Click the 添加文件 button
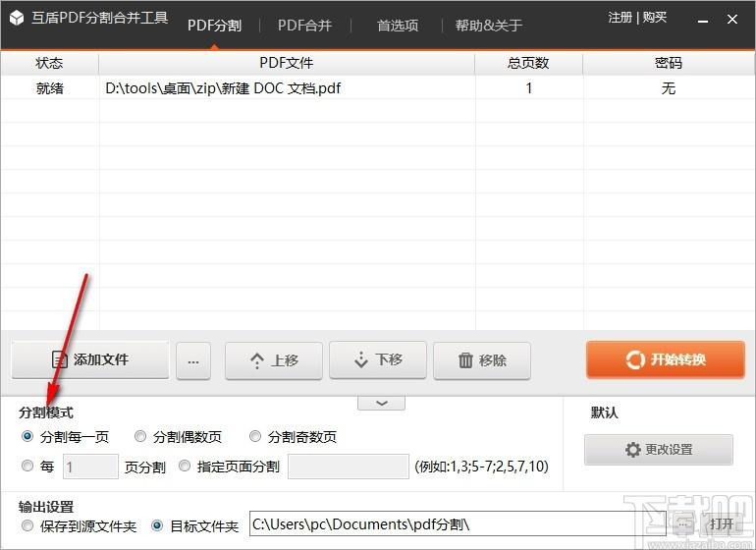Viewport: 756px width, 550px height. (x=90, y=359)
